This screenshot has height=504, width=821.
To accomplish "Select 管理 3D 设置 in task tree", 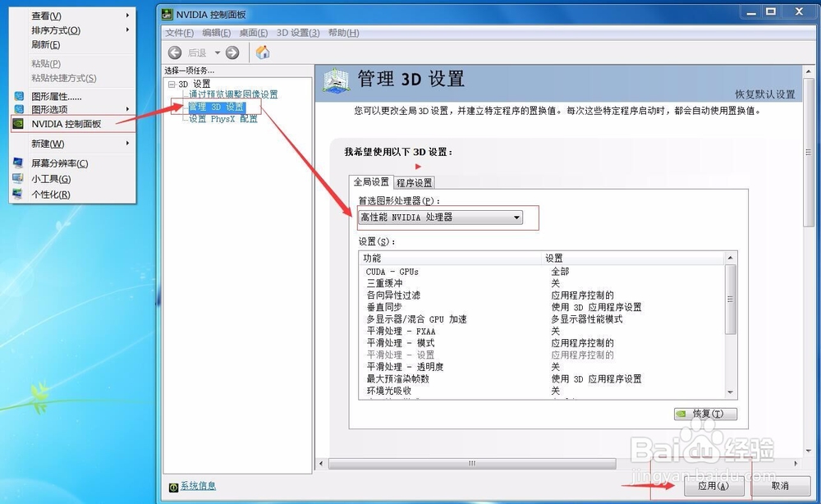I will tap(216, 107).
